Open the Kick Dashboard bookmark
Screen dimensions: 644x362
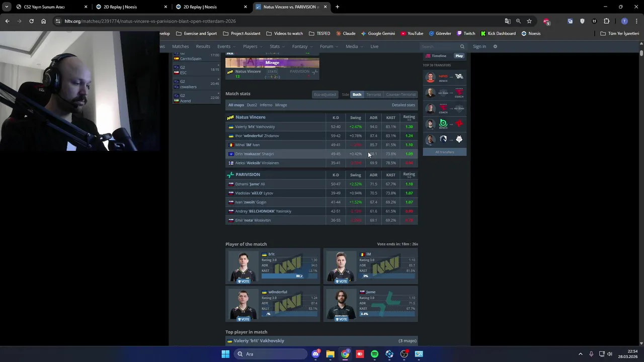(x=498, y=34)
